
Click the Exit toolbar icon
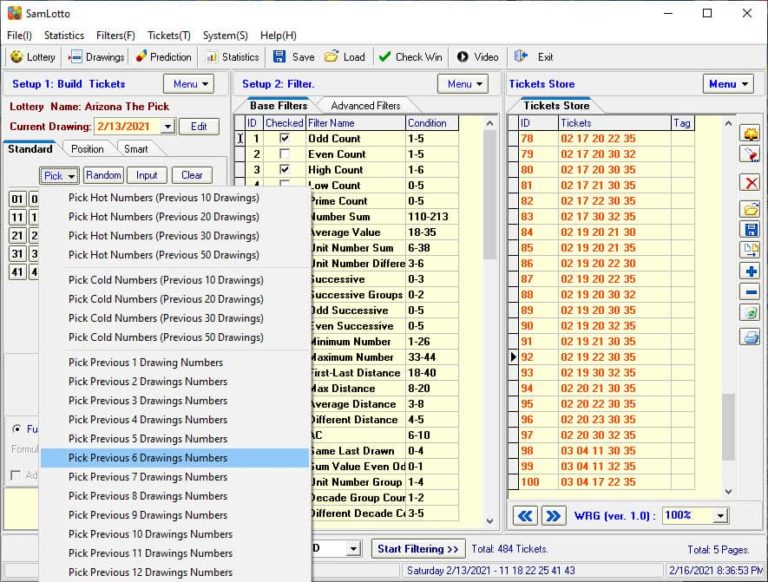click(520, 56)
